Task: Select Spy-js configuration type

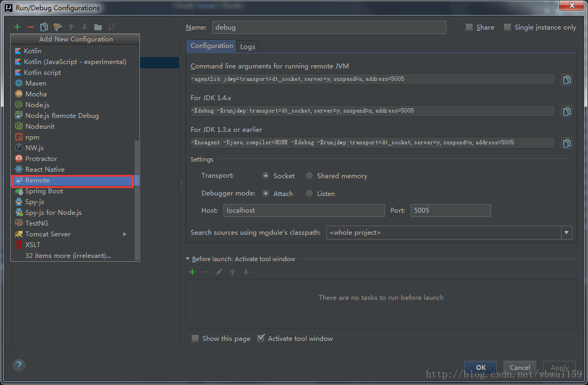Action: click(x=73, y=202)
